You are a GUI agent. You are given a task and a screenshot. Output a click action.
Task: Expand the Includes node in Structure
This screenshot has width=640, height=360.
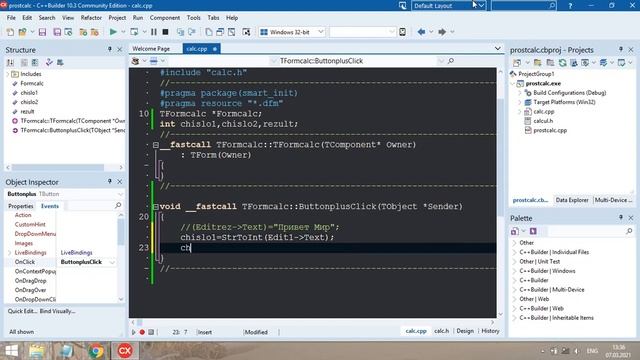[x=7, y=74]
